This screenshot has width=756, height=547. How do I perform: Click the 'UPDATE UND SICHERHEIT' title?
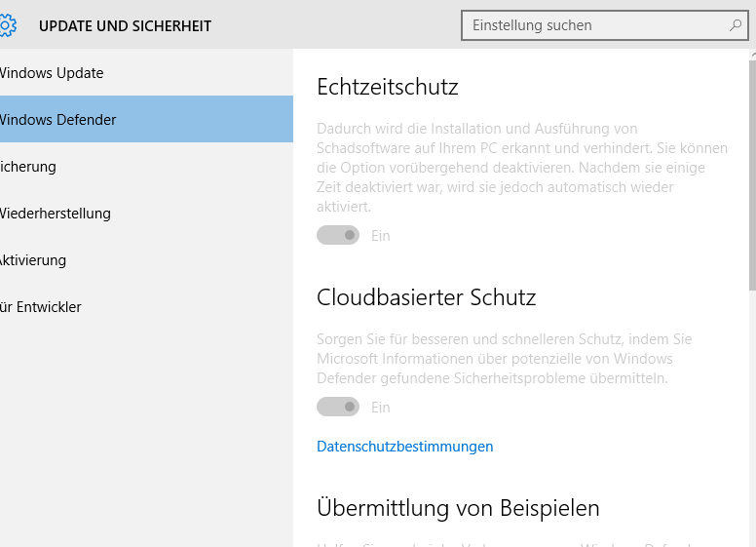[125, 25]
